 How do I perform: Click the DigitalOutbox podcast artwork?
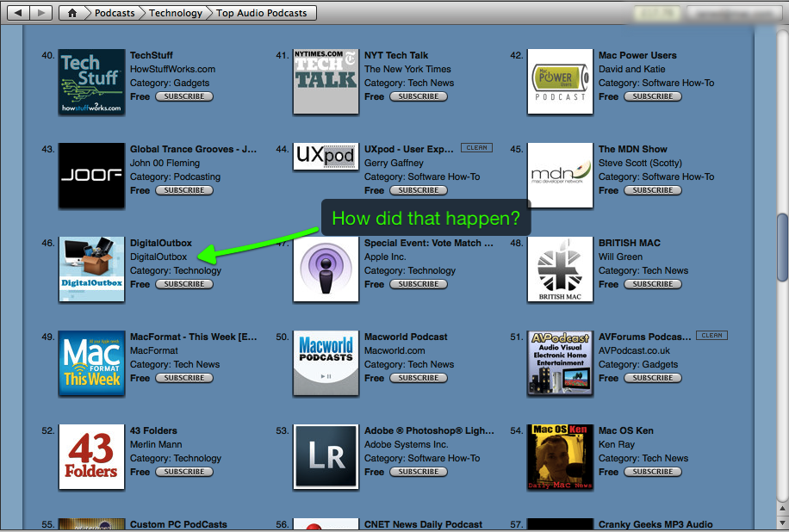click(x=91, y=269)
